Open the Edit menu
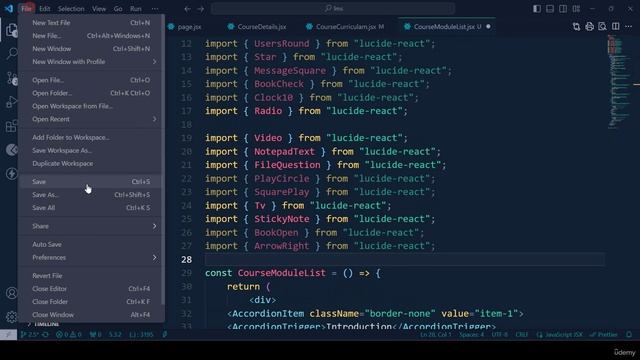Viewport: 640px width, 360px height. [x=44, y=9]
